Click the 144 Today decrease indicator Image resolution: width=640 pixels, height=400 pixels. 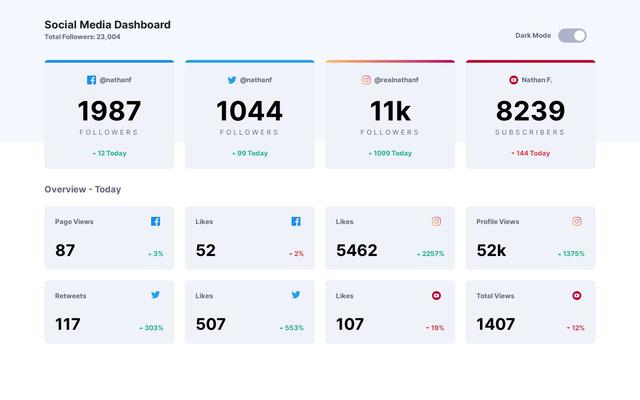point(530,153)
